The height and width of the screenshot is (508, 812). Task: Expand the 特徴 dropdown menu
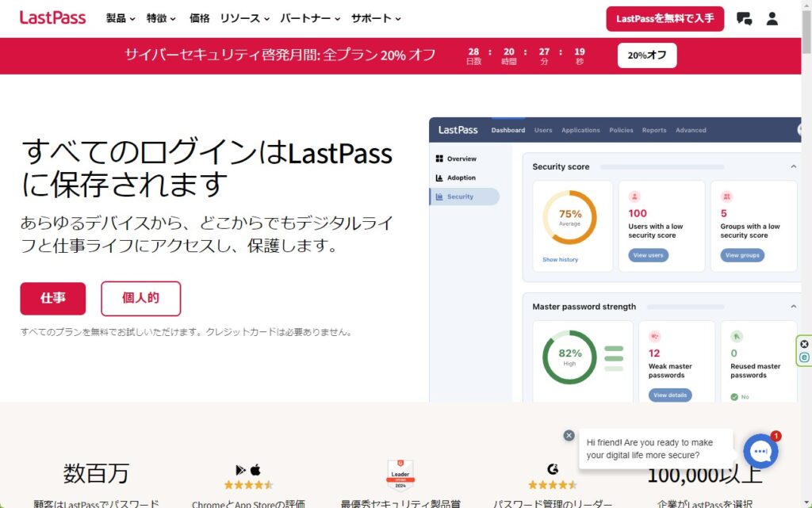coord(161,18)
